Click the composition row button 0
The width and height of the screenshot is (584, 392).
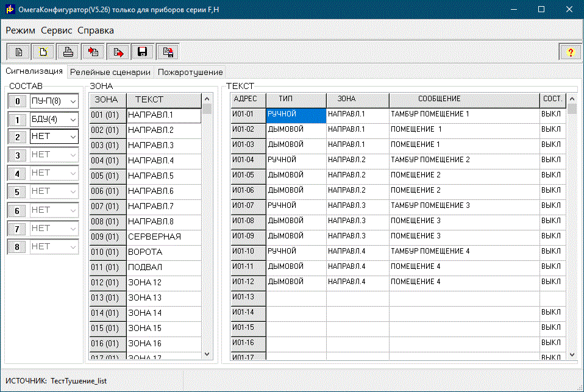click(17, 101)
